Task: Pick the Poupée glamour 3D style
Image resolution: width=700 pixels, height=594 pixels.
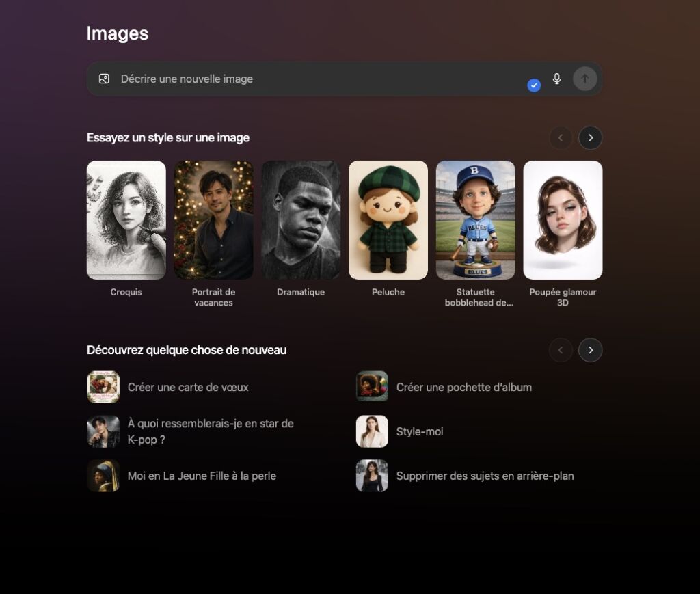Action: coord(563,219)
